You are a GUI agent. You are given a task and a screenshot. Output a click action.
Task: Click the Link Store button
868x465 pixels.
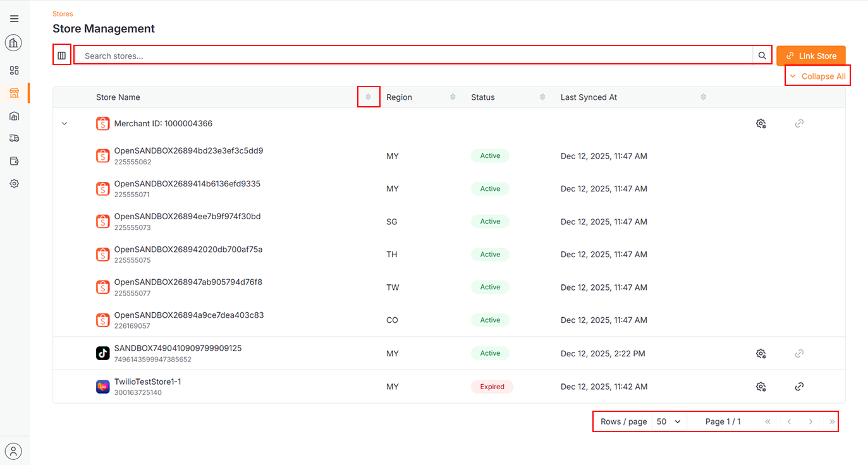(x=810, y=56)
